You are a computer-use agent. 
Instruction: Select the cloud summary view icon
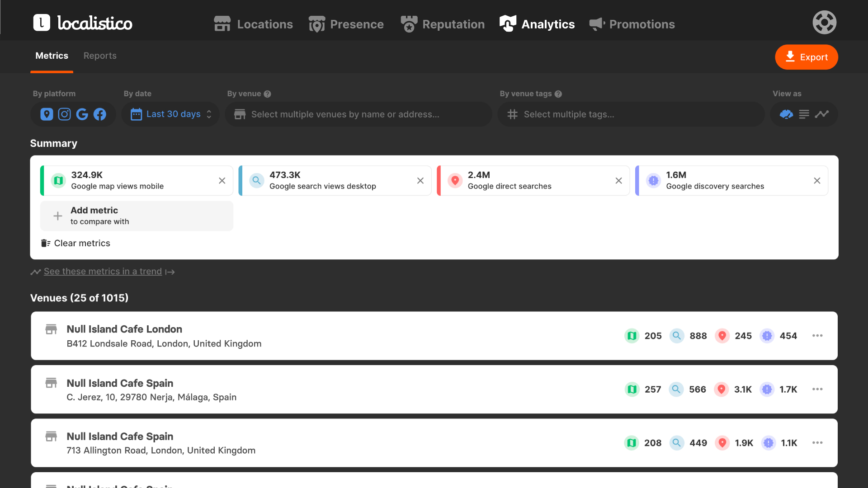point(786,114)
